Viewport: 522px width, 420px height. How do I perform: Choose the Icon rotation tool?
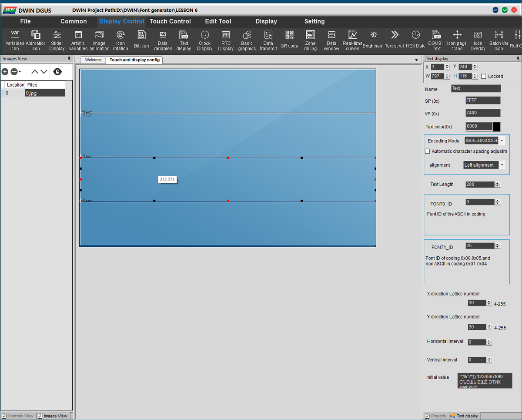pos(120,40)
